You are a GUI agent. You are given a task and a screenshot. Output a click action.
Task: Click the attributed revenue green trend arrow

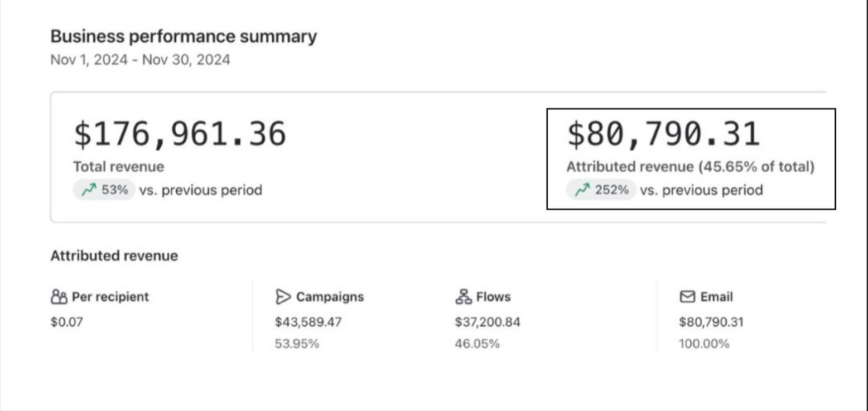(582, 191)
